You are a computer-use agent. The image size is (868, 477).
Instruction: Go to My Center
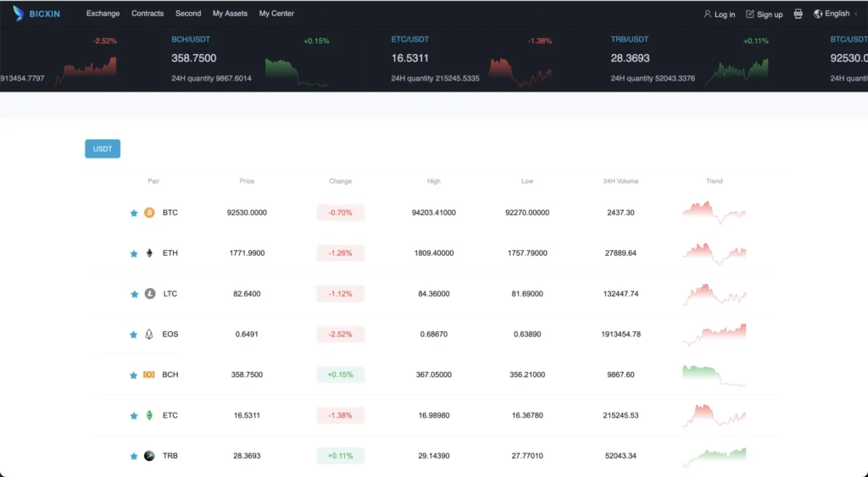276,14
